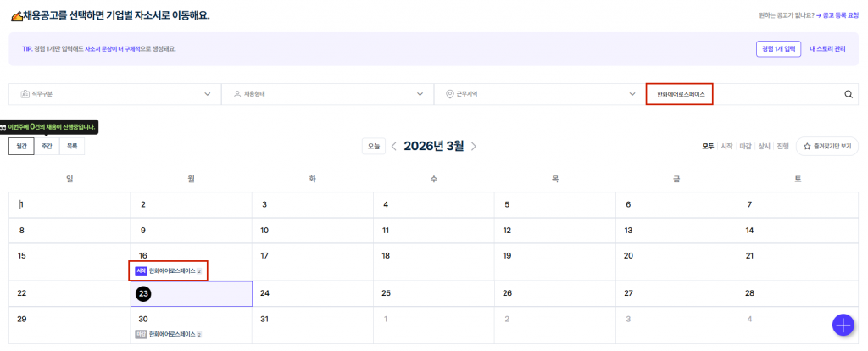Go to next month with right chevron
Viewport: 868px width, 351px height.
click(x=474, y=146)
